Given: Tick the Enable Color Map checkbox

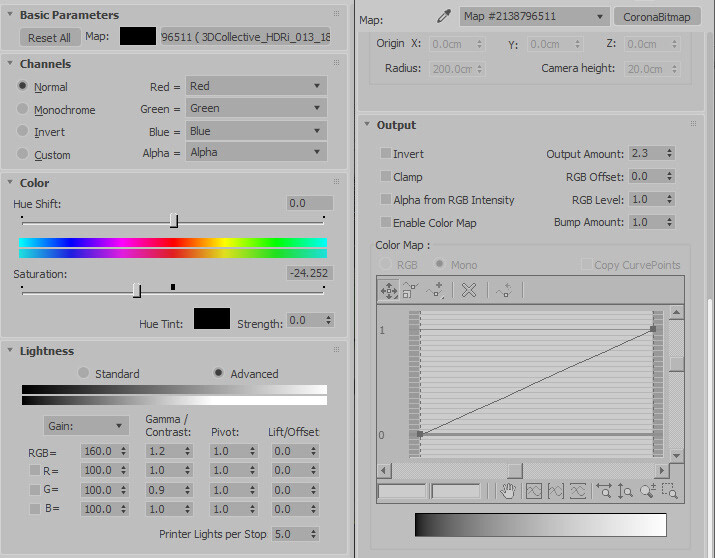Looking at the screenshot, I should (386, 222).
